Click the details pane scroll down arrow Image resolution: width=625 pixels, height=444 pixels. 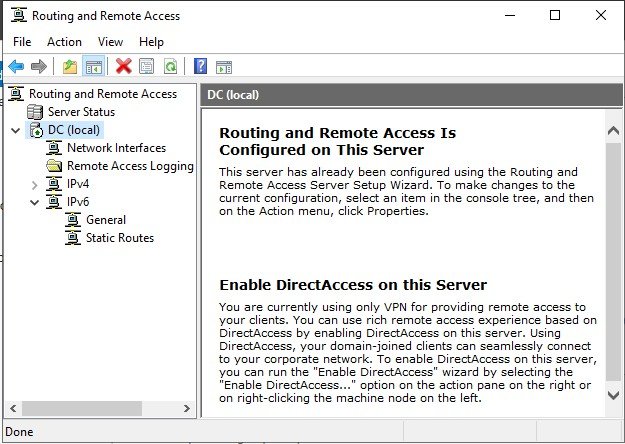(x=613, y=395)
